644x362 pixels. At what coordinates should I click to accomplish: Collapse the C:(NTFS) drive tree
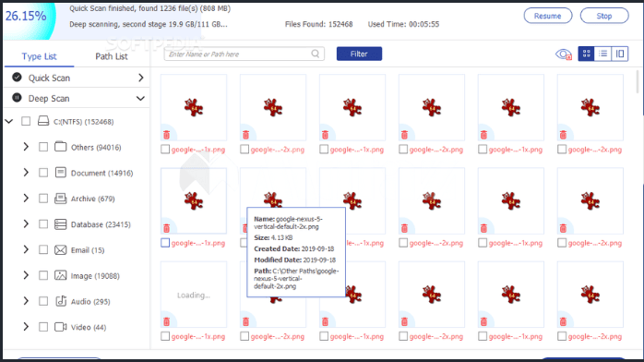pyautogui.click(x=9, y=121)
